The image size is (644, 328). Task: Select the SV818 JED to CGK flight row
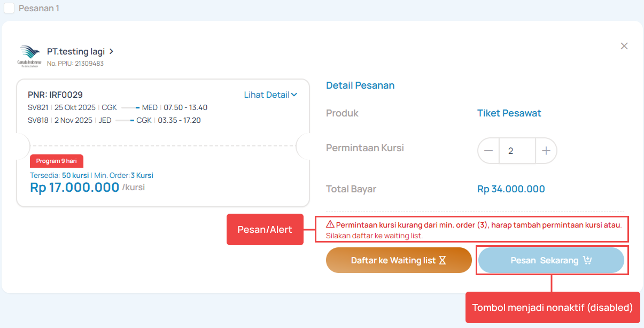pos(114,120)
